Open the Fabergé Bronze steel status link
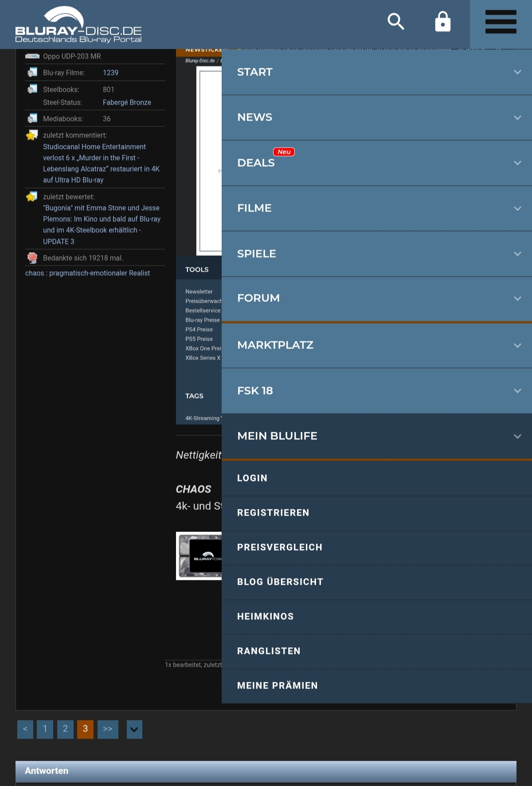The width and height of the screenshot is (532, 786). [x=127, y=102]
